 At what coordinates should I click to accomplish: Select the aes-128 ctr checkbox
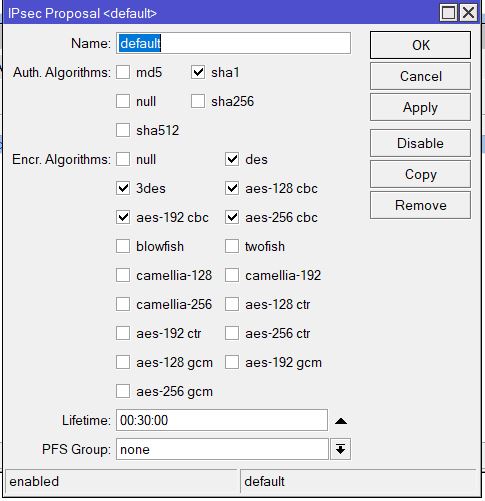coord(232,304)
